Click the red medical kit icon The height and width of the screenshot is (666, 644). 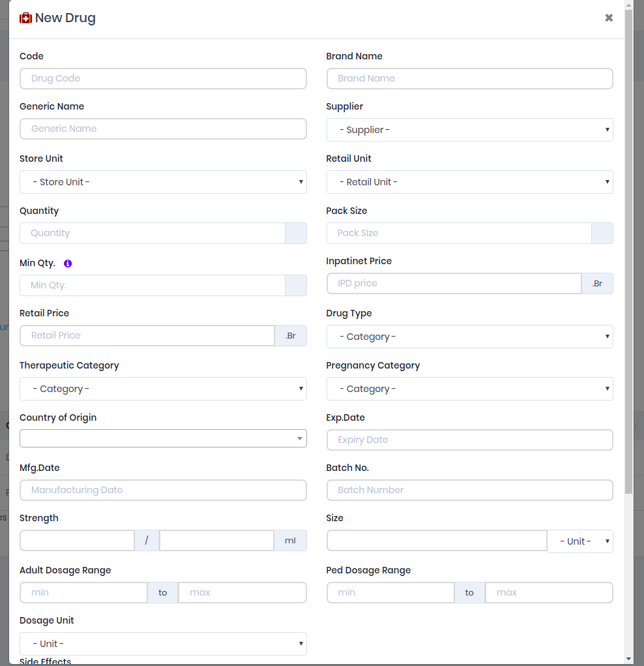point(26,18)
